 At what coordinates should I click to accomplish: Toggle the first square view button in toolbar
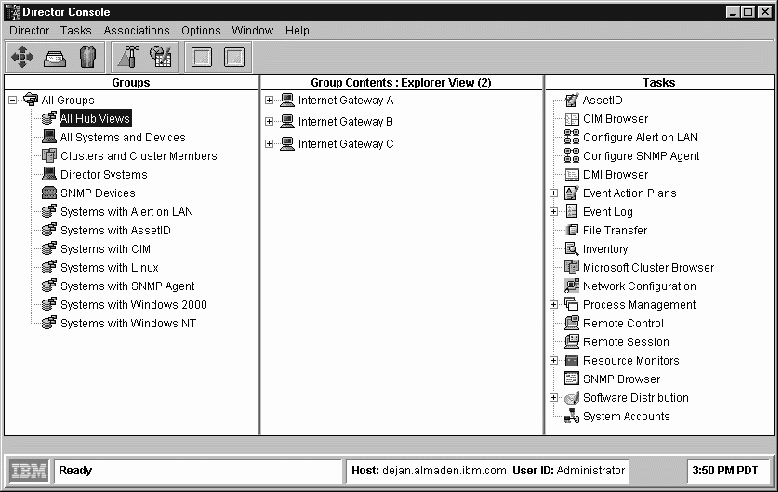[201, 56]
